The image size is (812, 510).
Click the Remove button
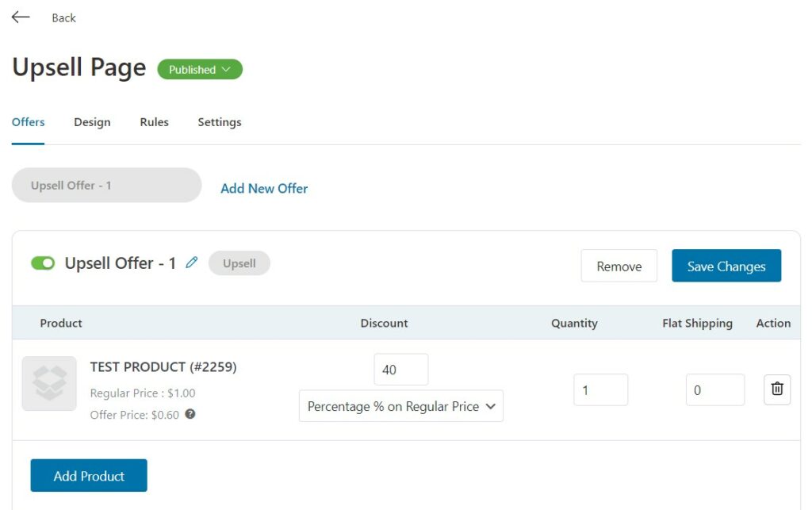coord(619,266)
